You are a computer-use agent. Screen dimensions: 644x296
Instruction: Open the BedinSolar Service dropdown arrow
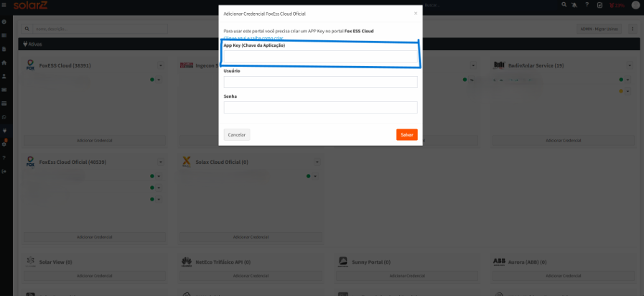pyautogui.click(x=630, y=66)
